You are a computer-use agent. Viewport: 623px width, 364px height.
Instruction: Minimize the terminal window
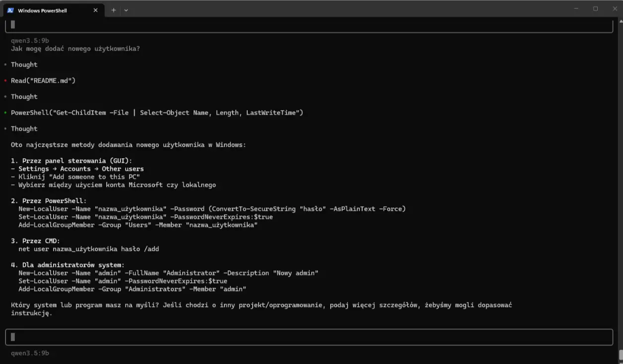[x=576, y=8]
